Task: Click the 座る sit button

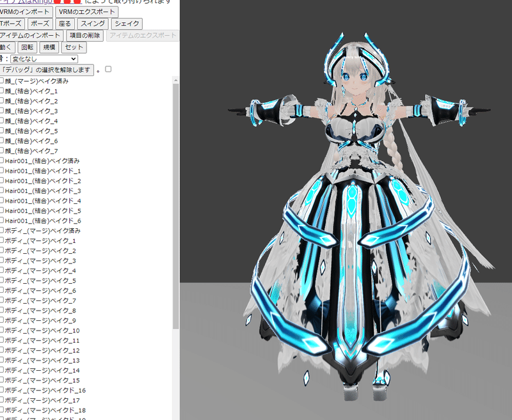Action: pos(65,24)
